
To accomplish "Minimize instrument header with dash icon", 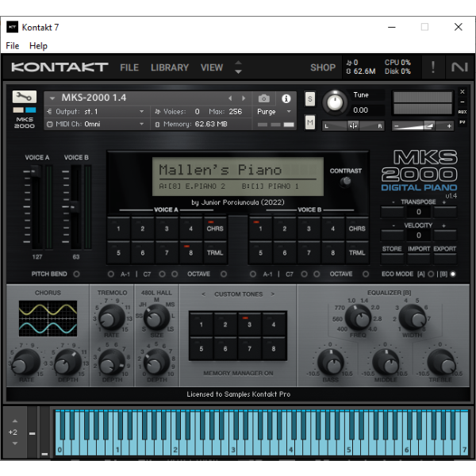I will coord(462,102).
